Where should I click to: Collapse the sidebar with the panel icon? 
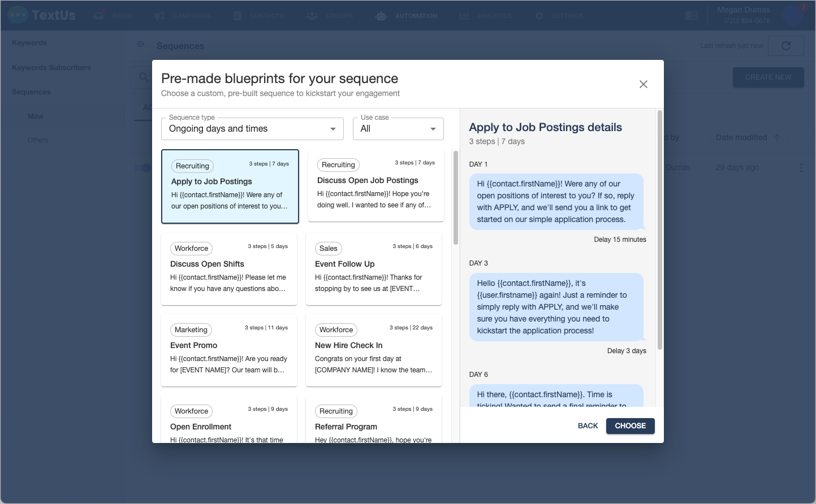point(141,44)
